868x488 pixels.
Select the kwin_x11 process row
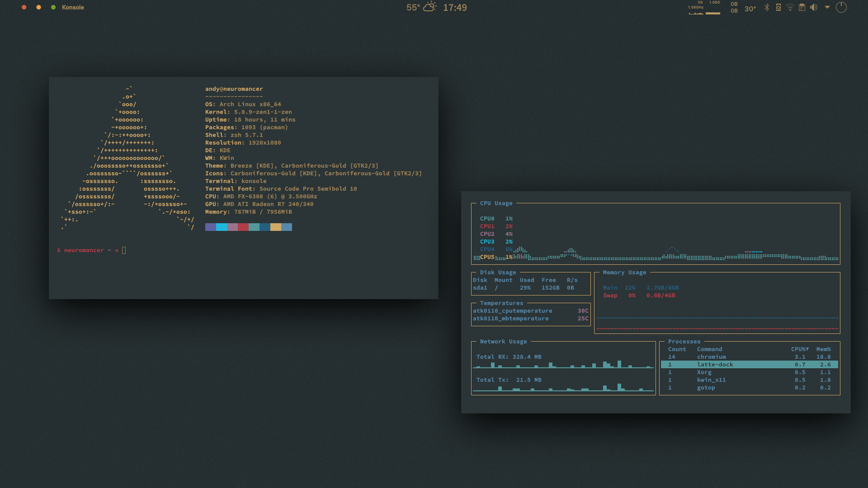(x=750, y=380)
